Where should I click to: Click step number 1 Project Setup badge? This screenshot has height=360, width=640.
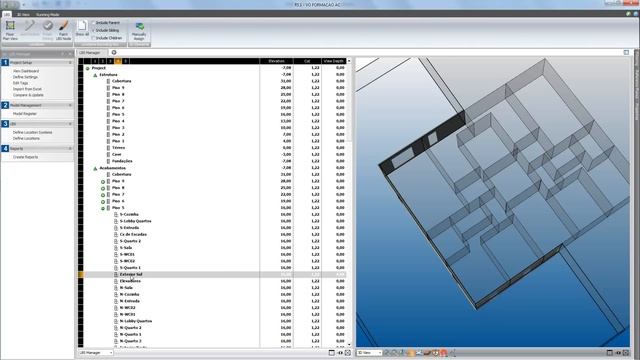coord(5,62)
